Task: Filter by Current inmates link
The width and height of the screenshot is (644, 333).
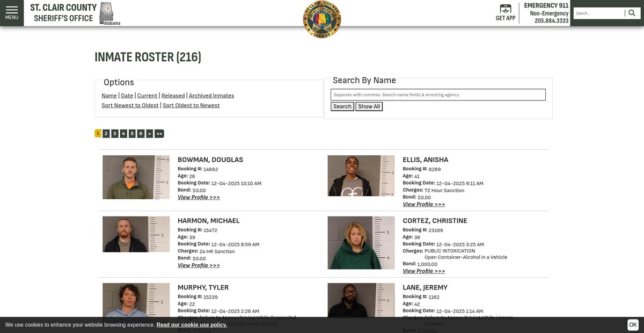Action: [x=147, y=96]
